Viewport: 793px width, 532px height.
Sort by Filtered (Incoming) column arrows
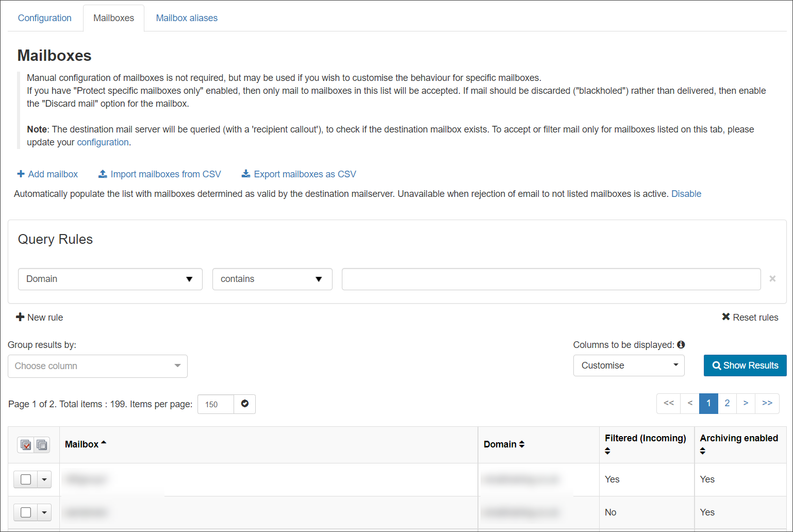[608, 451]
